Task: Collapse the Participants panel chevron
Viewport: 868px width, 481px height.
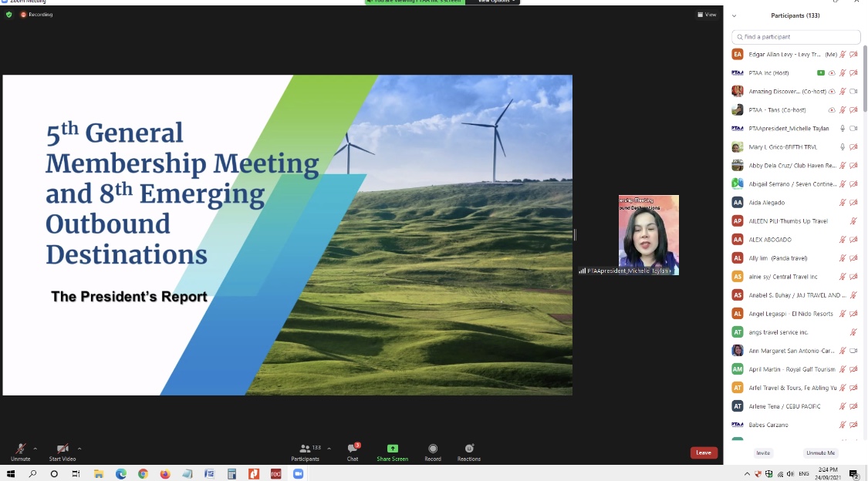Action: coord(734,15)
